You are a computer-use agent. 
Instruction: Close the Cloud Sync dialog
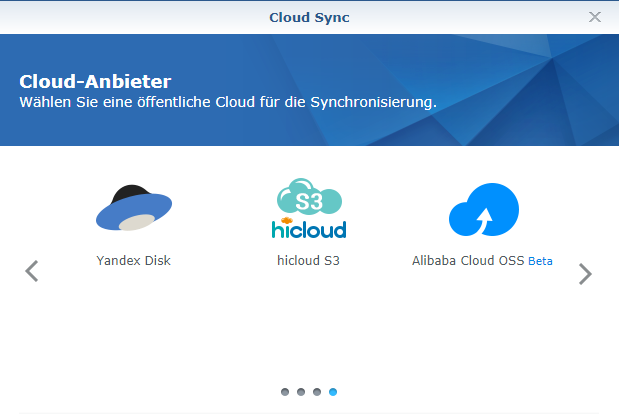click(595, 17)
